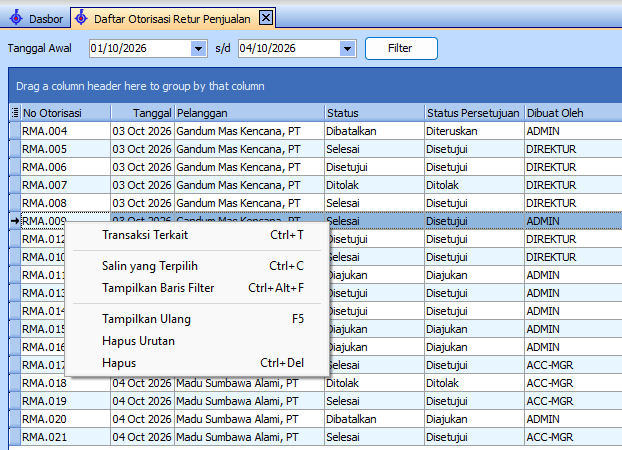Choose Transaksi Terkait from context menu
Screen dimensions: 622x450
(197, 235)
